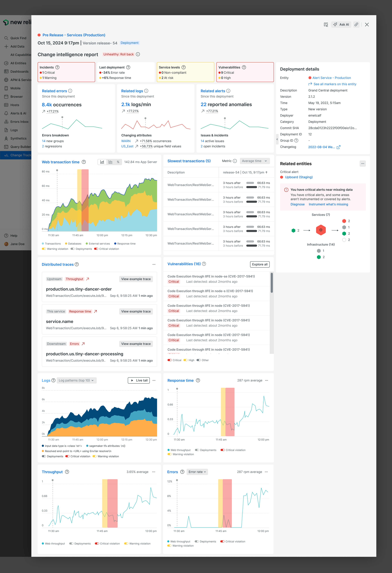This screenshot has width=392, height=573.
Task: Open the Vulnerabilities (16) help icon
Action: (204, 264)
